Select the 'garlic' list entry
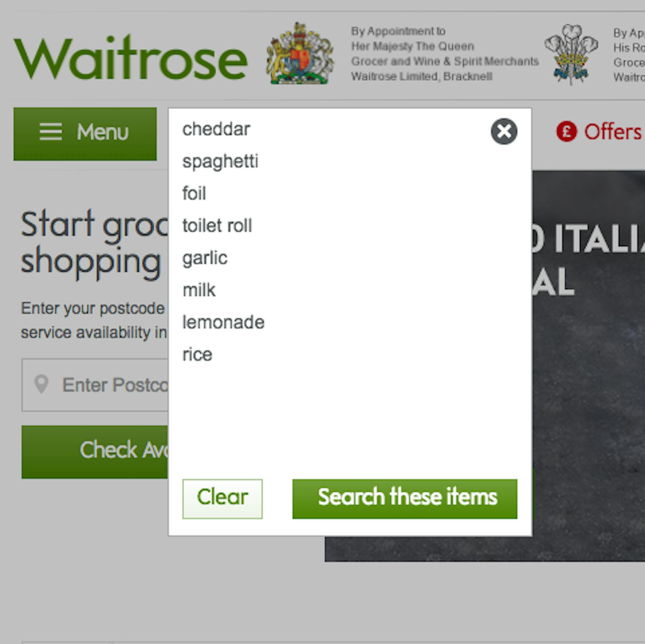 coord(205,258)
